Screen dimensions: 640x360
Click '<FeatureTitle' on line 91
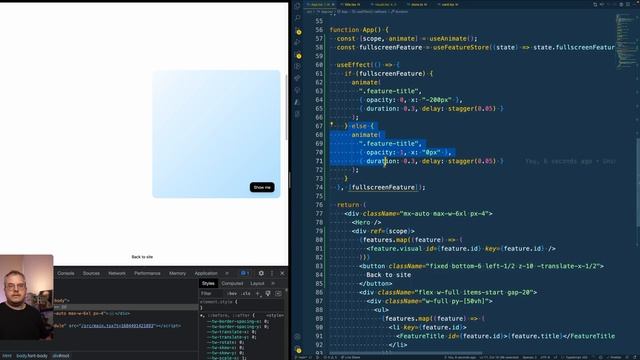click(420, 336)
